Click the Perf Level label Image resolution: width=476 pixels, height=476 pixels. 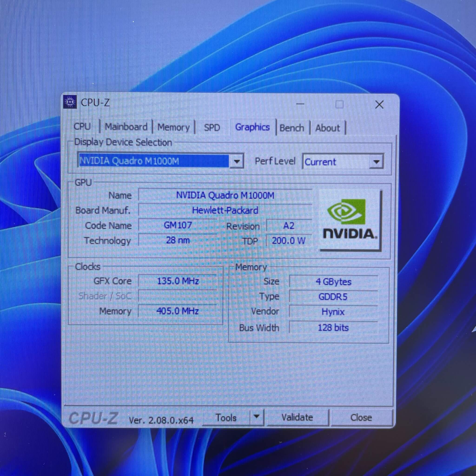pyautogui.click(x=275, y=161)
